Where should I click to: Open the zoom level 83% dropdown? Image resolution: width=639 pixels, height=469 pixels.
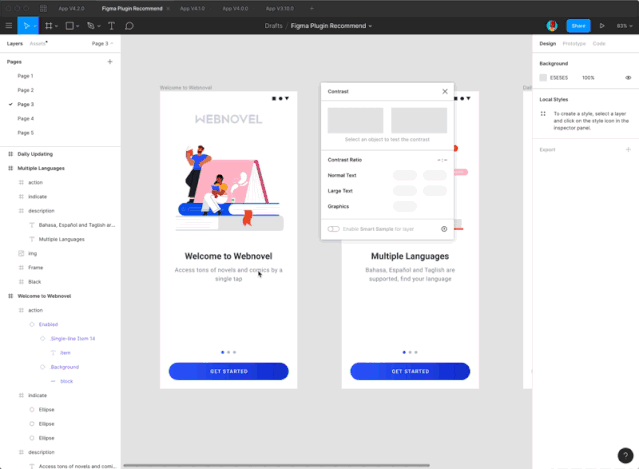tap(624, 26)
